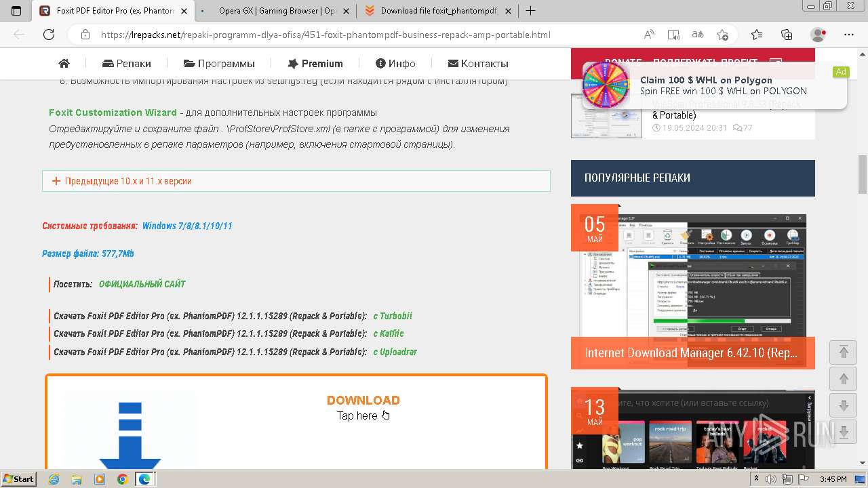Click the ПОПУЛЯРНЫЕ РЕПАКИ header
Viewport: 868px width, 488px height.
693,178
